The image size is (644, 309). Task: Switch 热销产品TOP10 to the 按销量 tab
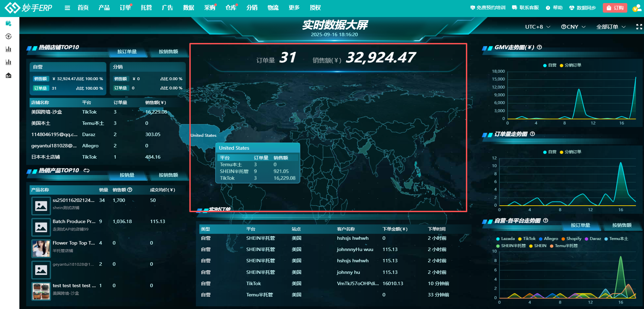pos(127,175)
